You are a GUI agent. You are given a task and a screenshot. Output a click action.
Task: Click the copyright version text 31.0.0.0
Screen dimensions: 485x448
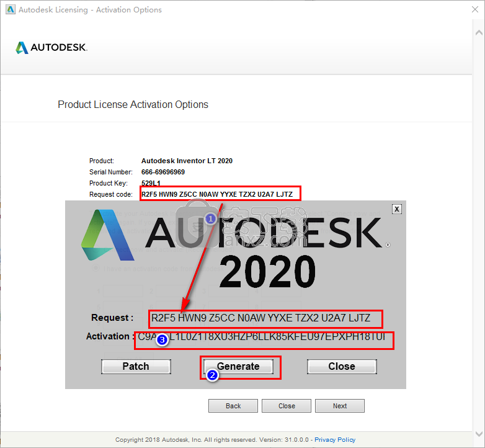tap(296, 440)
